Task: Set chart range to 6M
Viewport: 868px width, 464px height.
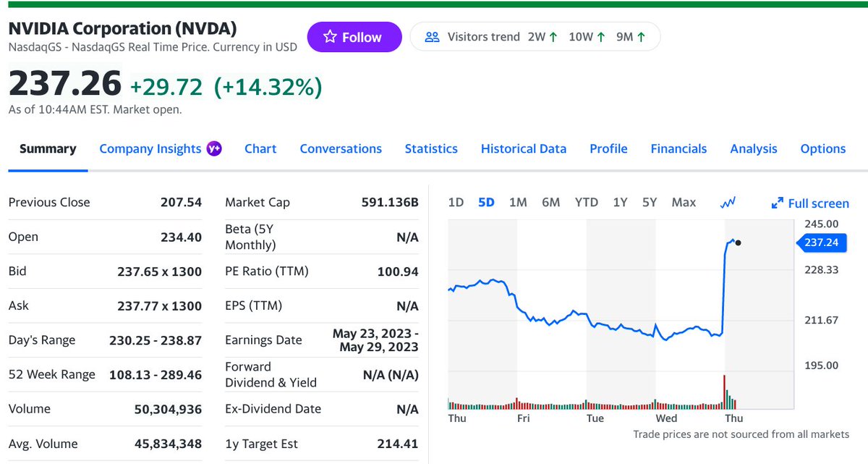Action: click(551, 202)
